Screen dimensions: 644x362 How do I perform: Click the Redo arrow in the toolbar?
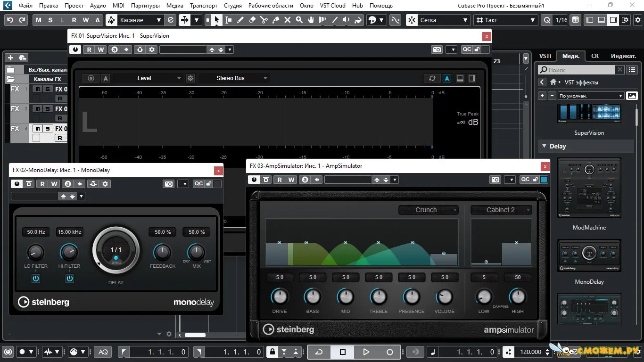[22, 20]
